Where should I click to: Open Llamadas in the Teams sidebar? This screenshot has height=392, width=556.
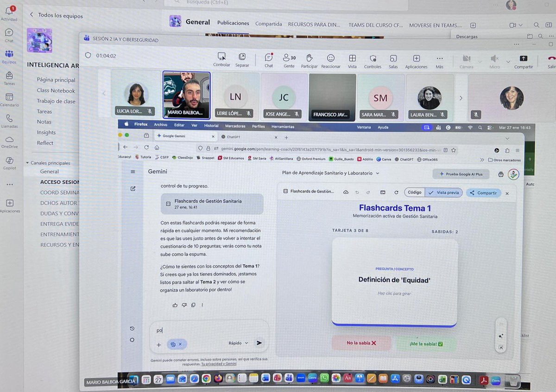9,121
